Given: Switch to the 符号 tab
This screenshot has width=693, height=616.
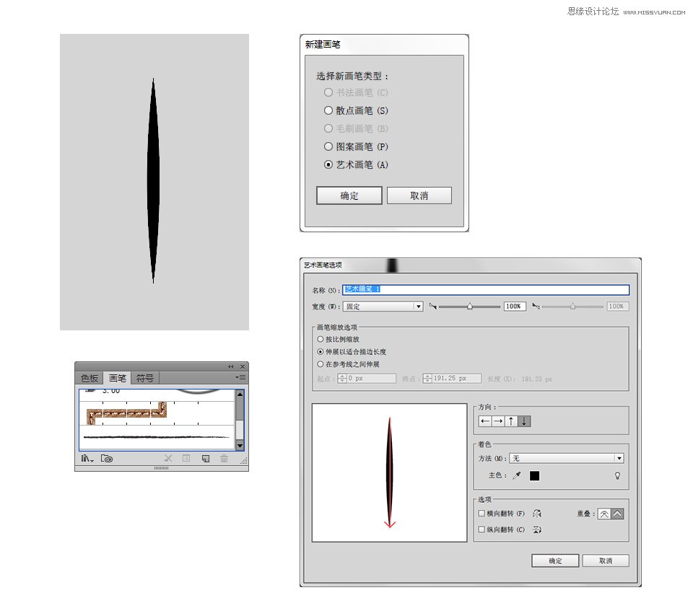Looking at the screenshot, I should coord(145,379).
